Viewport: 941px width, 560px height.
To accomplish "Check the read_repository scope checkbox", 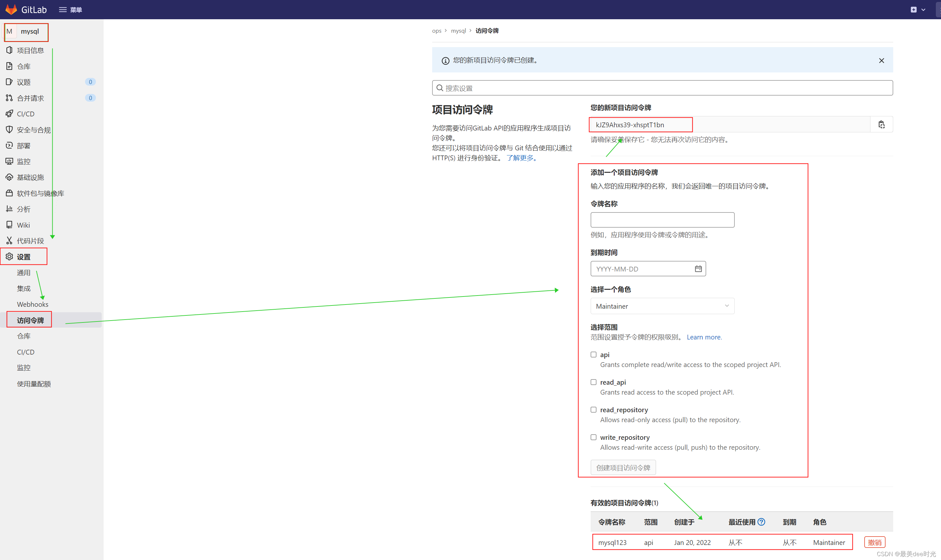I will [x=594, y=409].
